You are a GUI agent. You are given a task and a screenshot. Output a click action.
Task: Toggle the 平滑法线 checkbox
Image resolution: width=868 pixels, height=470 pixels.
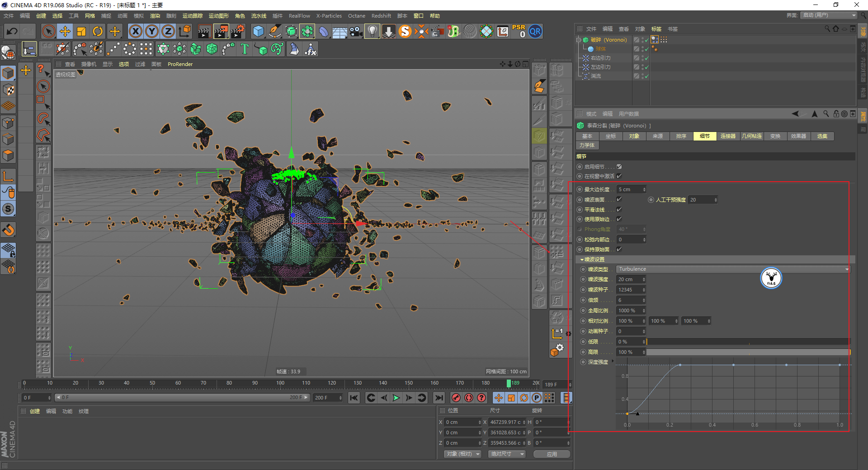coord(619,210)
